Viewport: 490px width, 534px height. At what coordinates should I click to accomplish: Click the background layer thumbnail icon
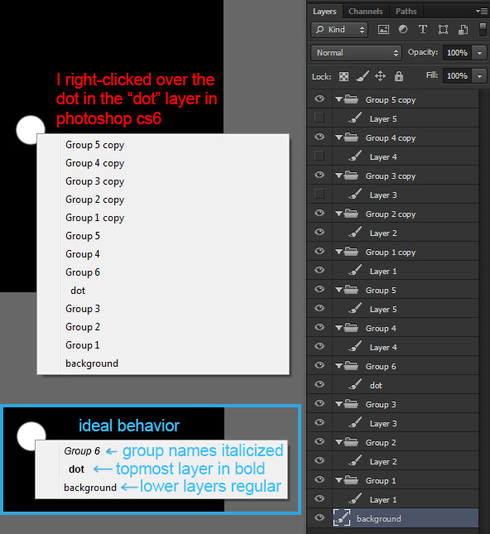[x=342, y=518]
